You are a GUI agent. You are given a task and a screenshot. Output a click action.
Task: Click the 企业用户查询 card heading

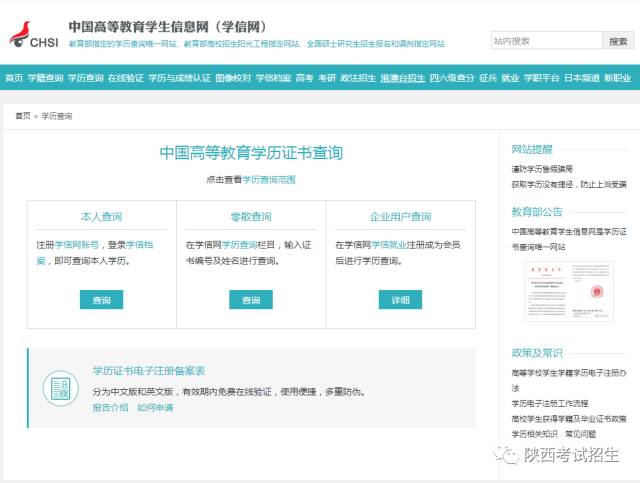[x=400, y=216]
